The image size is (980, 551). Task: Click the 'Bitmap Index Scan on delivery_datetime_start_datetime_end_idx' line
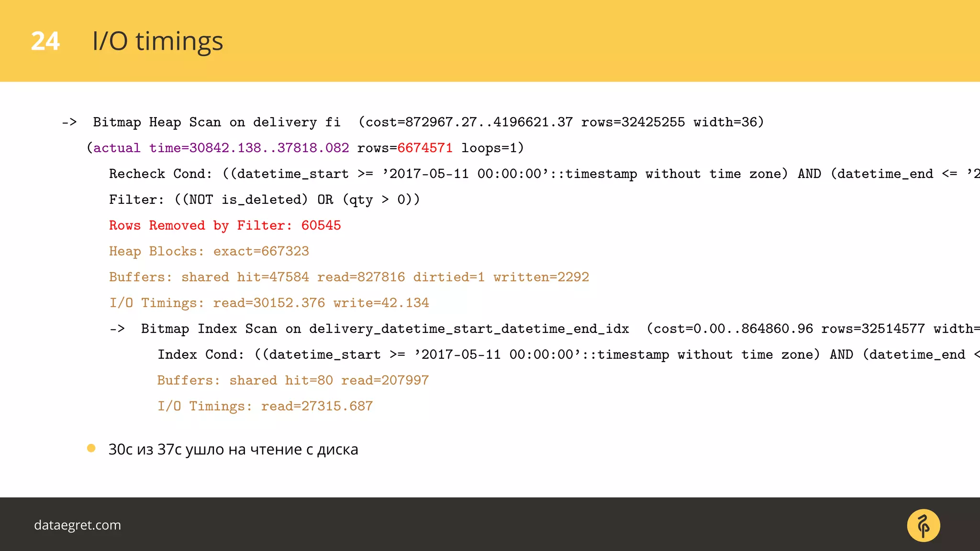pyautogui.click(x=545, y=329)
